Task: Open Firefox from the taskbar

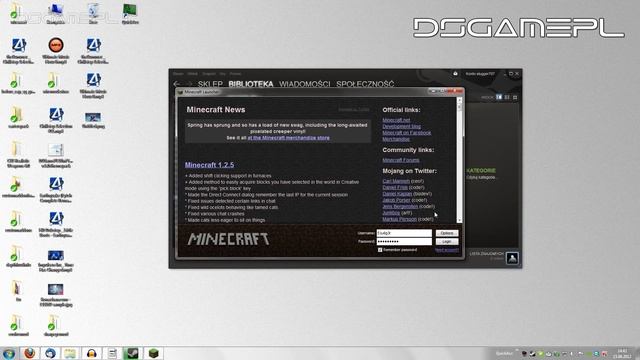Action: [29, 353]
